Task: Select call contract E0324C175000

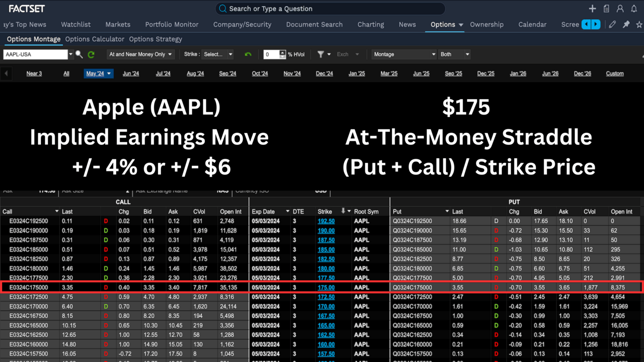Action: 28,287
